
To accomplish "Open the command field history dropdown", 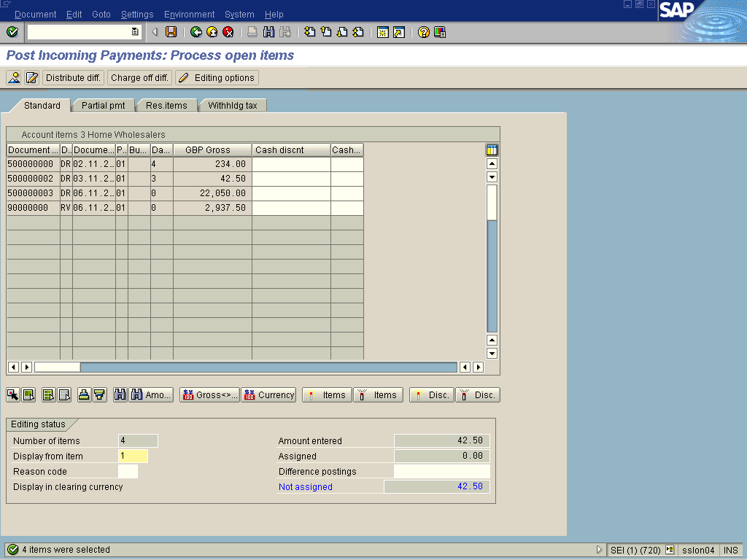I will click(135, 32).
